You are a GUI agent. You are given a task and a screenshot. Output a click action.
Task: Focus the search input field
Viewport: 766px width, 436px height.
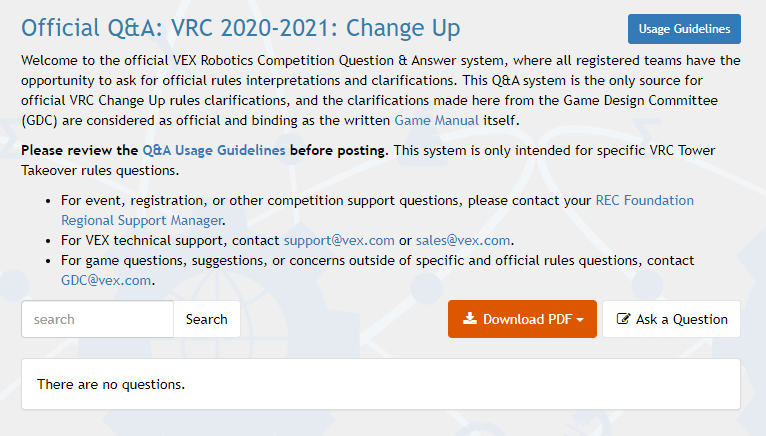pos(97,319)
